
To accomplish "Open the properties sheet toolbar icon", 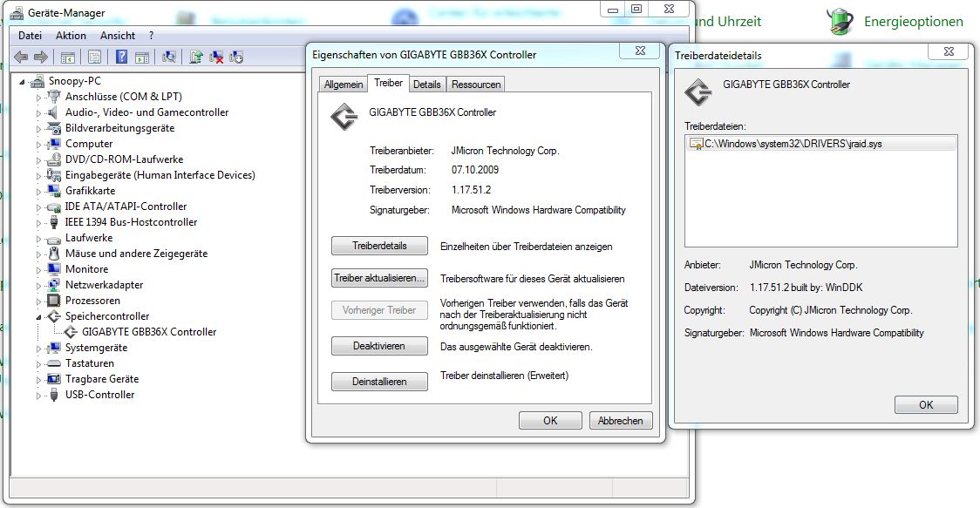I will [x=94, y=58].
